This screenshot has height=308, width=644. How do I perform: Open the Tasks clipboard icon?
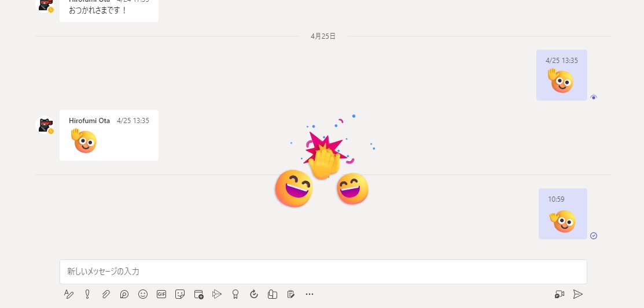tap(291, 294)
